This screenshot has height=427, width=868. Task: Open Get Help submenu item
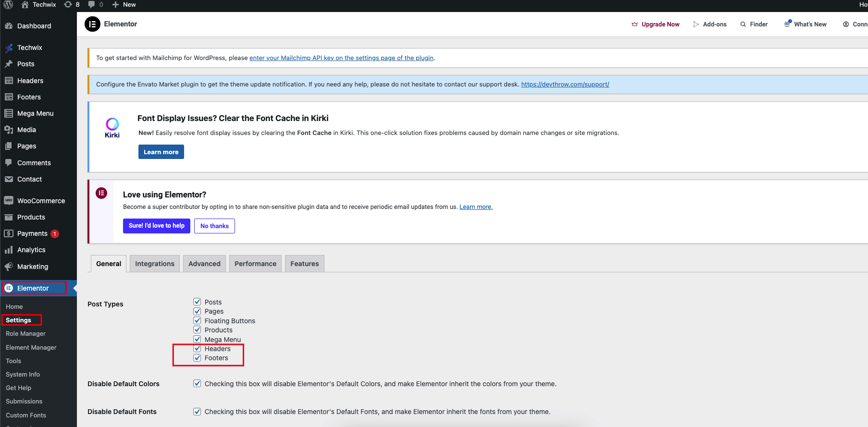point(18,388)
